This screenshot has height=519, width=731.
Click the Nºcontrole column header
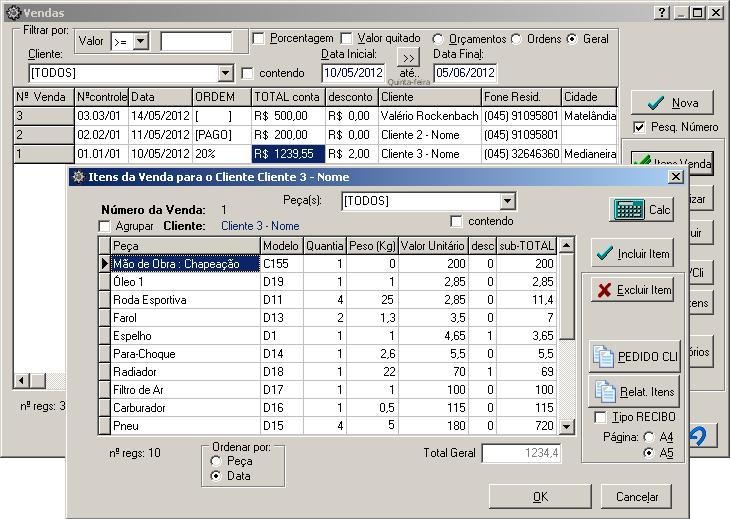pos(101,97)
